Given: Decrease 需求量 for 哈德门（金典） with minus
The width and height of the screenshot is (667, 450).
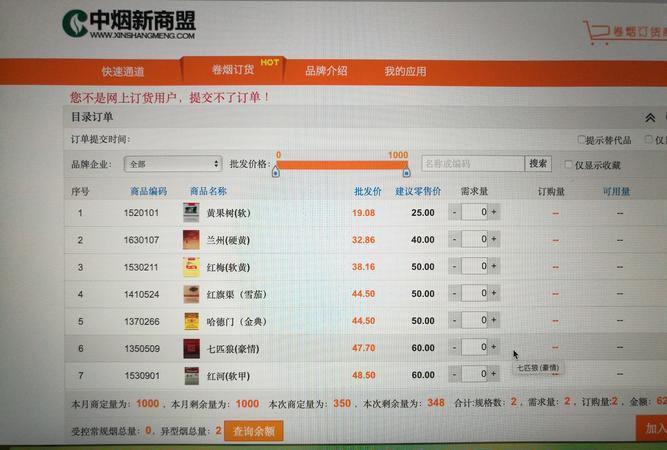Looking at the screenshot, I should pos(454,320).
